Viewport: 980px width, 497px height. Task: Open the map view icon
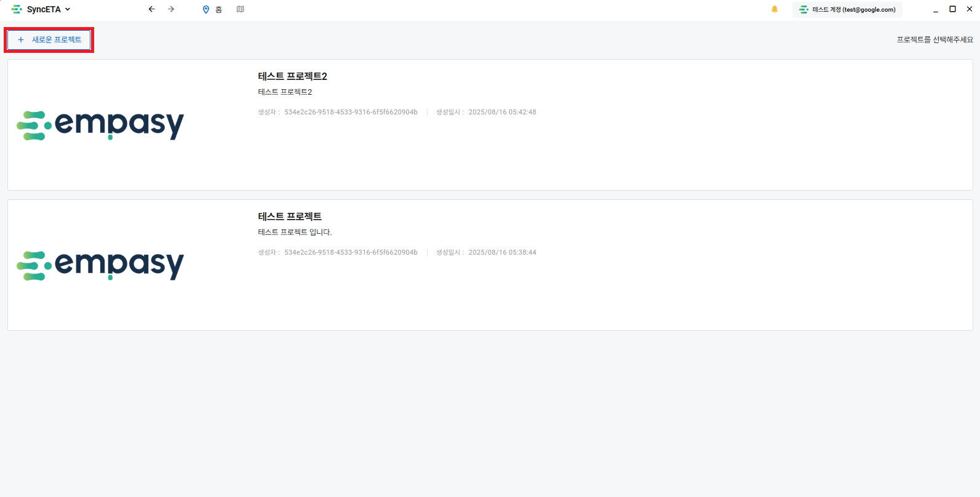coord(241,9)
